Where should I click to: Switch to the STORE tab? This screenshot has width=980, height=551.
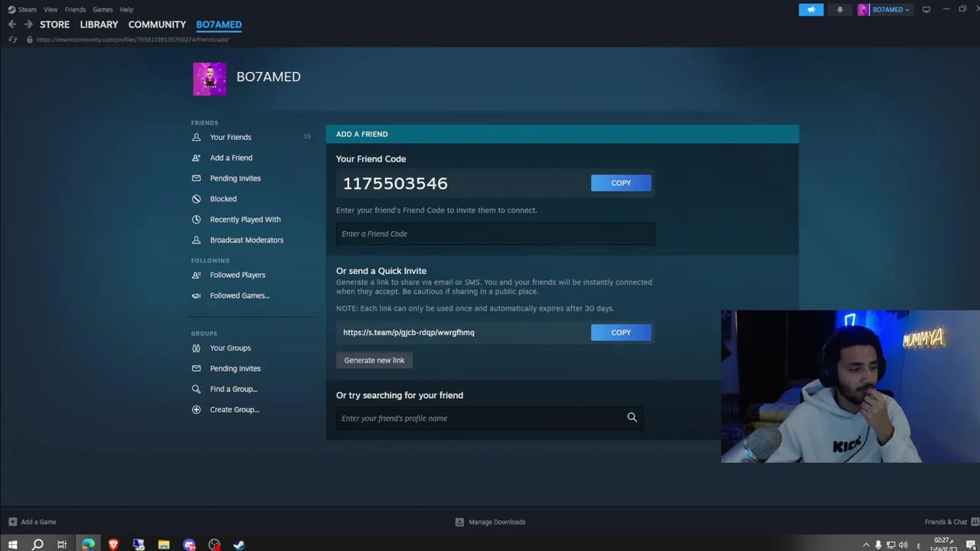pyautogui.click(x=54, y=24)
